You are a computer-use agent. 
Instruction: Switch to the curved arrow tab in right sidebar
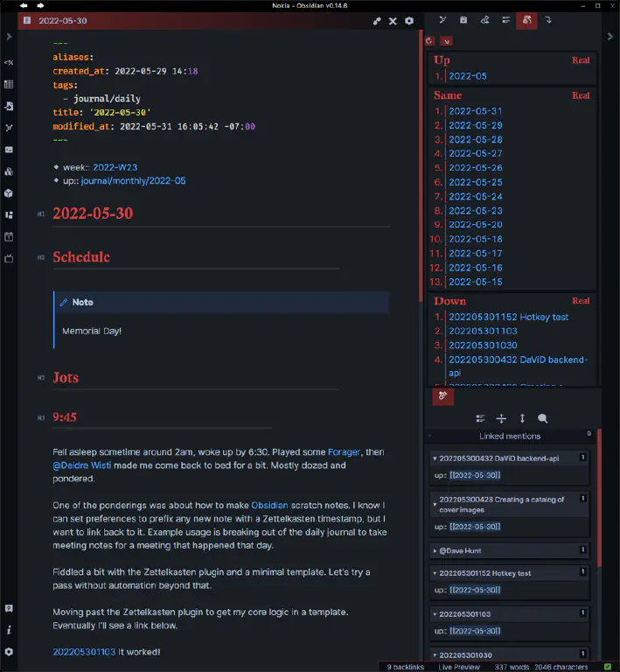(548, 20)
